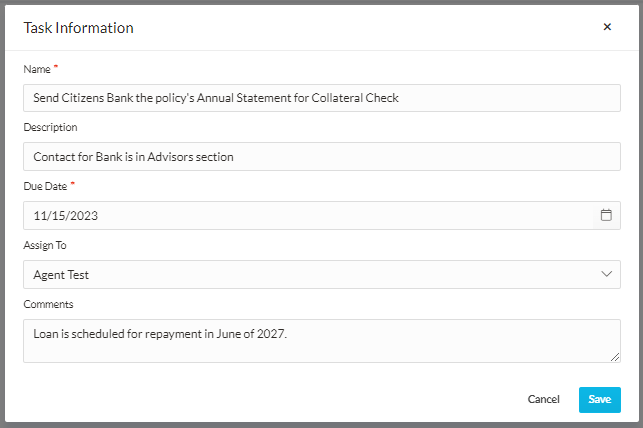
Task: Open the Due Date calendar picker icon
Action: click(x=606, y=215)
